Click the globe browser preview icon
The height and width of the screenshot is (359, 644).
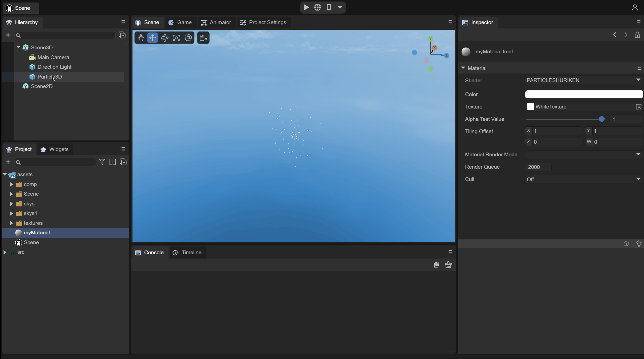pyautogui.click(x=317, y=7)
